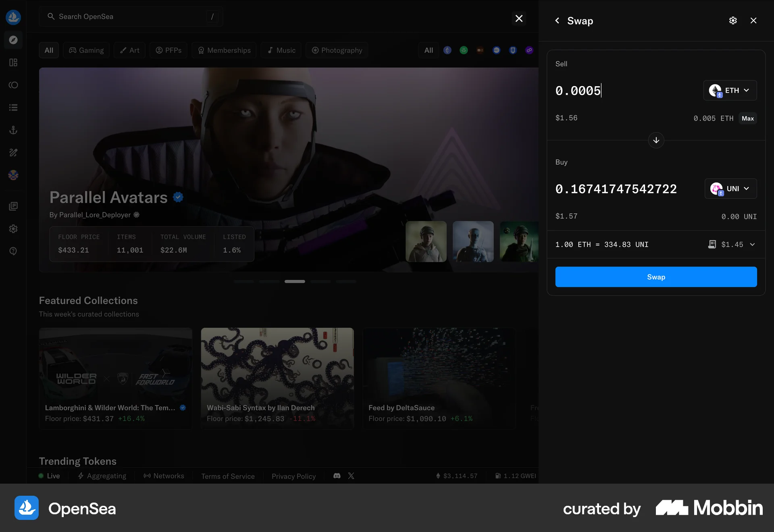
Task: Toggle the Live status indicator
Action: pos(49,476)
